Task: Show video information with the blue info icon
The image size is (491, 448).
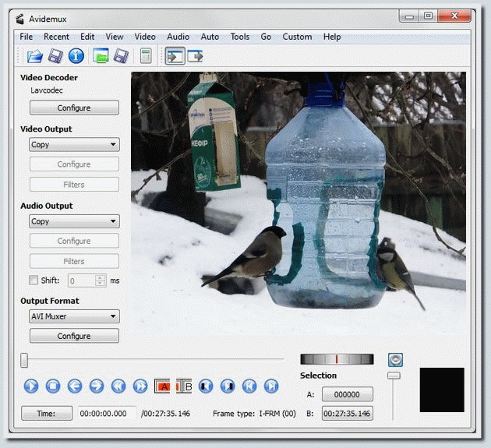Action: pyautogui.click(x=76, y=56)
